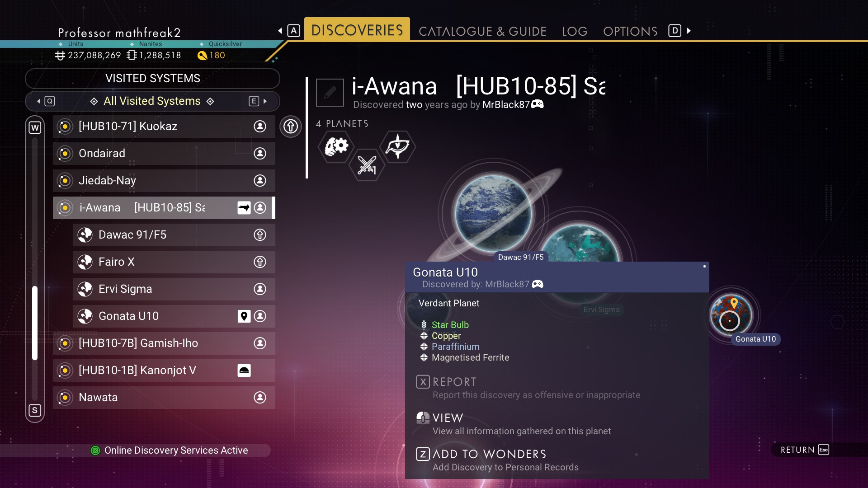Select the Ervi Sigma planet entry
This screenshot has width=868, height=488.
pos(174,289)
